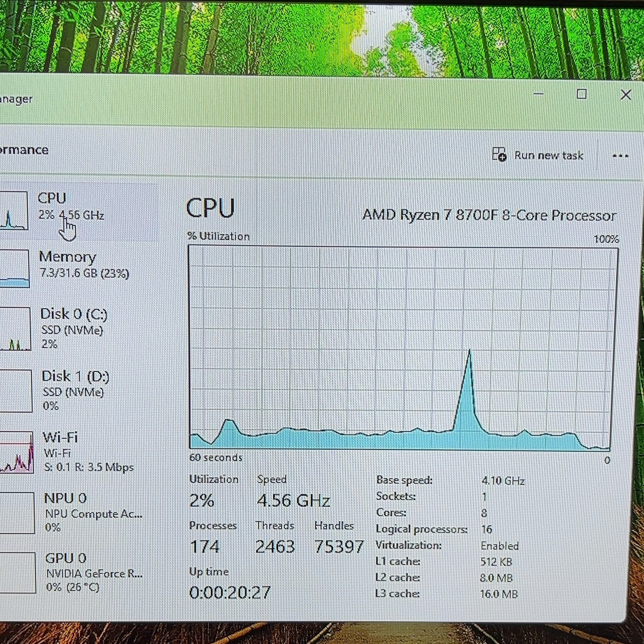Click the Sockets value 1
Screen dimensions: 644x644
(484, 497)
